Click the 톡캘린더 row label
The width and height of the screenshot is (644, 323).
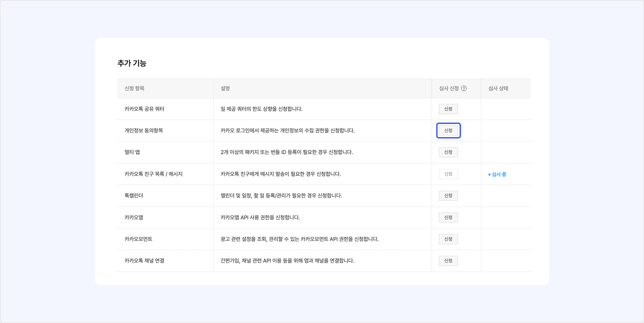tap(134, 196)
